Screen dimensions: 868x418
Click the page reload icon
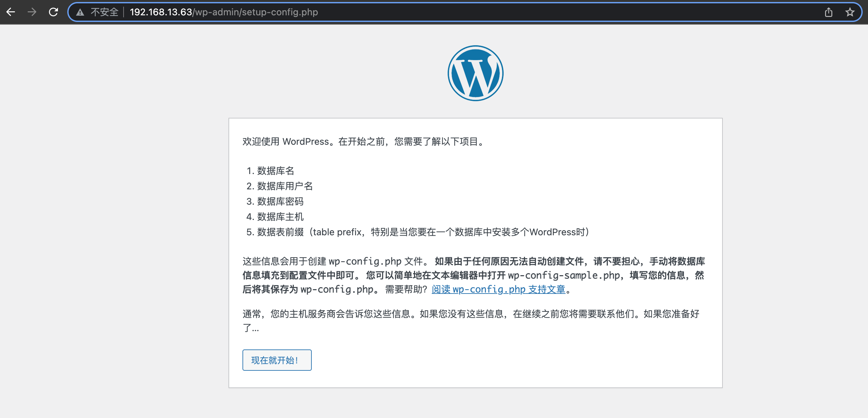(53, 12)
